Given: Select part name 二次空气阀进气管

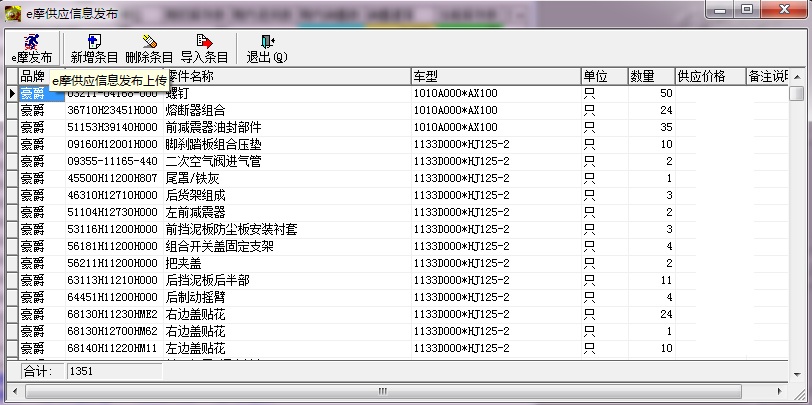Looking at the screenshot, I should point(213,162).
